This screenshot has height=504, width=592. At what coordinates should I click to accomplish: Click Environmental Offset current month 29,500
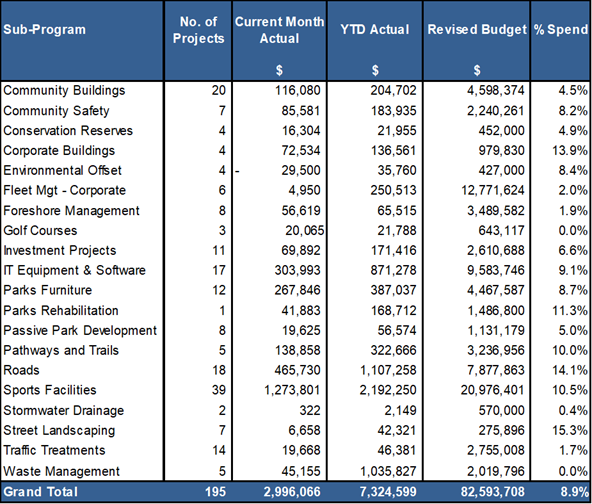pos(301,170)
